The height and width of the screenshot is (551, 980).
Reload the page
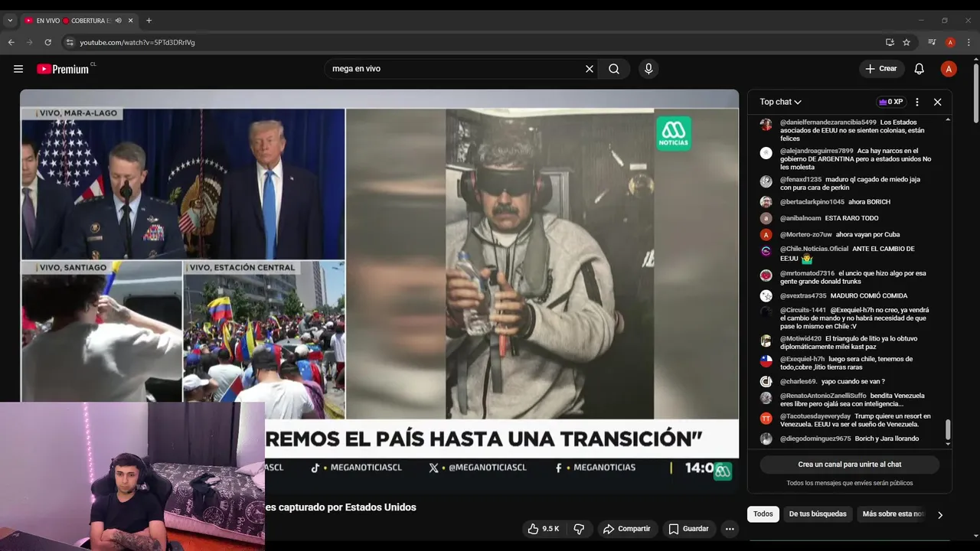47,42
